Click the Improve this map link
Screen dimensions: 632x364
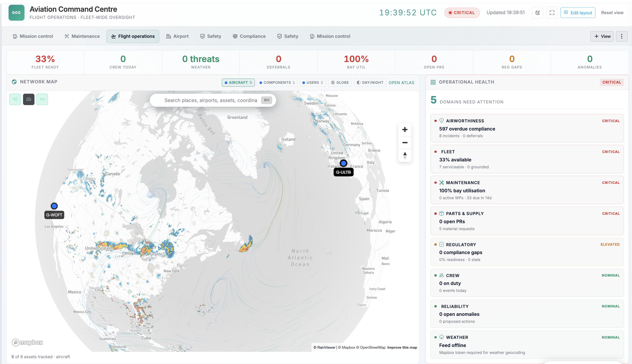click(402, 347)
